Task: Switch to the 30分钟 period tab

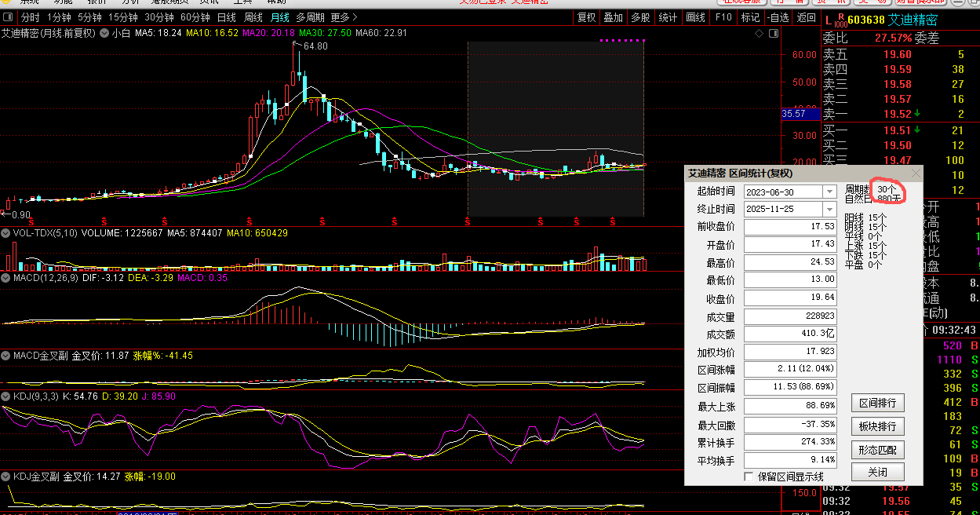Action: (159, 17)
